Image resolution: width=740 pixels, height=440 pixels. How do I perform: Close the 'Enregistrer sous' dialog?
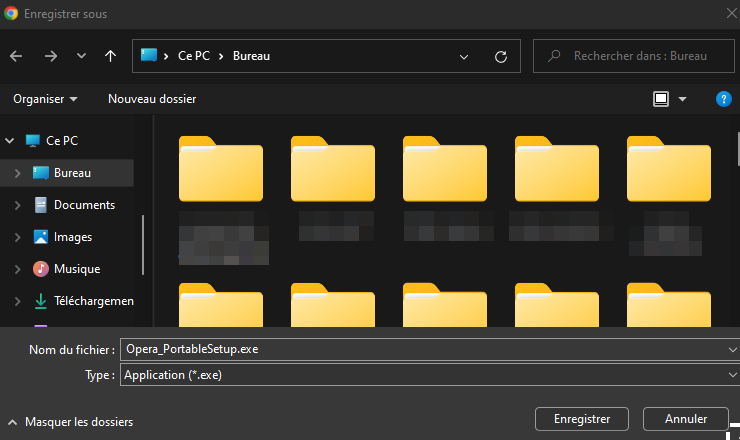[732, 13]
